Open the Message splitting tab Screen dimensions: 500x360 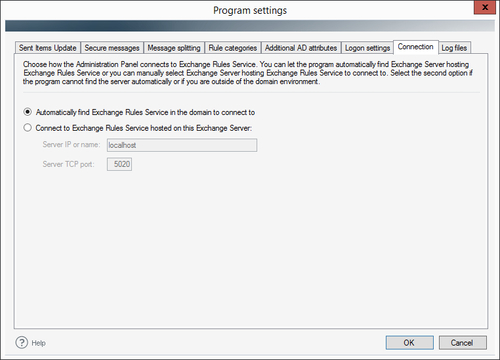coord(174,48)
